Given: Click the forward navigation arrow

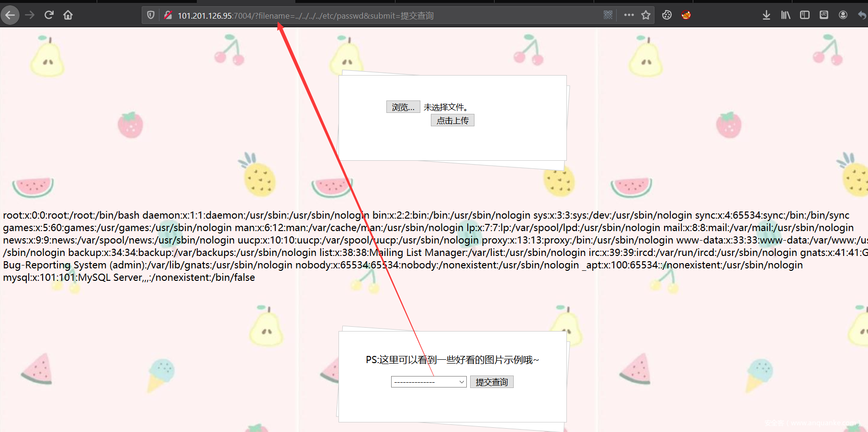Looking at the screenshot, I should [x=30, y=15].
